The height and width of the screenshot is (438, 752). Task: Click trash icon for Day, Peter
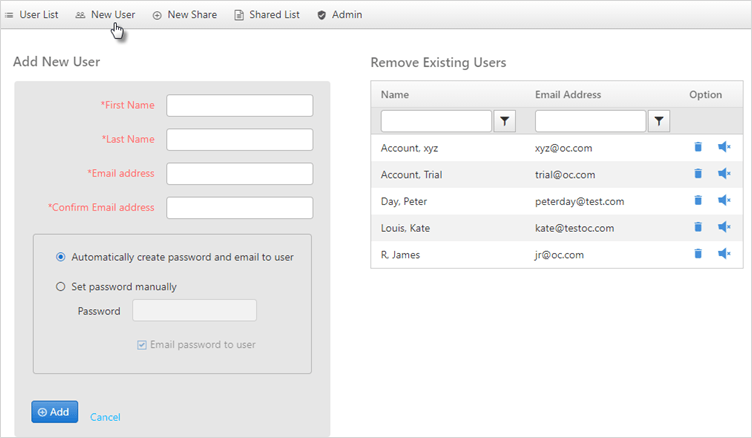point(698,200)
